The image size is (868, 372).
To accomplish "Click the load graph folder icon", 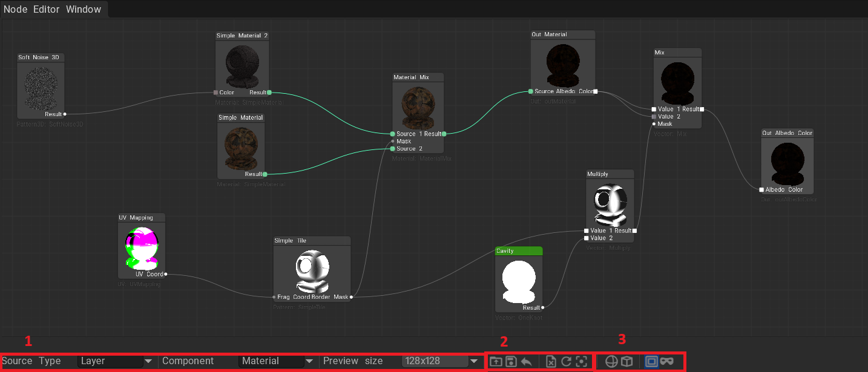I will pyautogui.click(x=496, y=361).
